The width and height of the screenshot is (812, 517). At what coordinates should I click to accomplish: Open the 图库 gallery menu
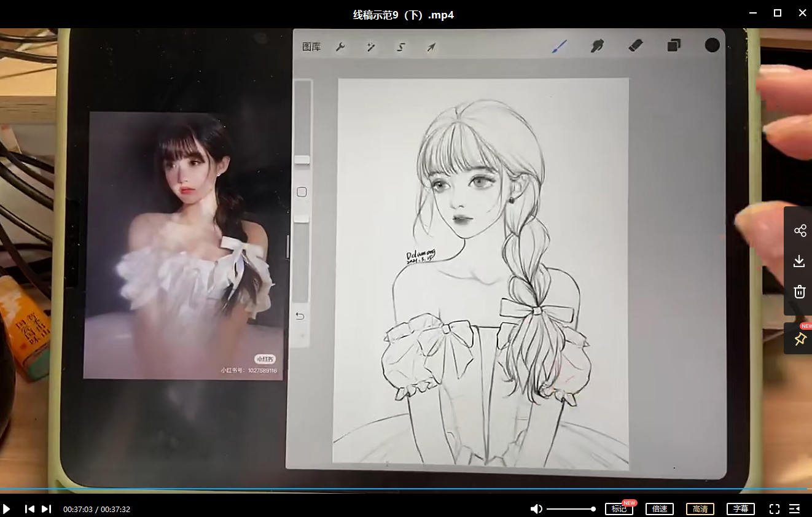tap(311, 47)
